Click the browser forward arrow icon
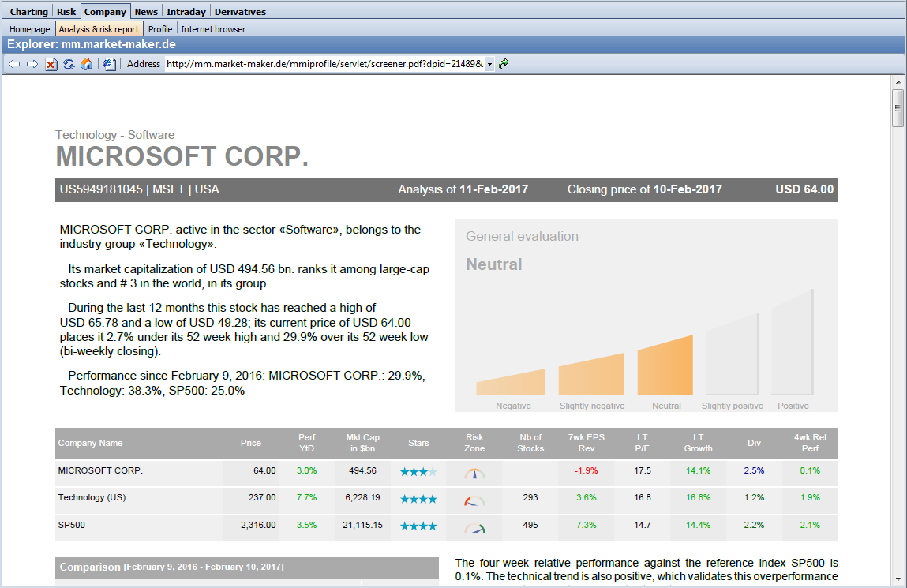This screenshot has height=588, width=907. (x=32, y=64)
